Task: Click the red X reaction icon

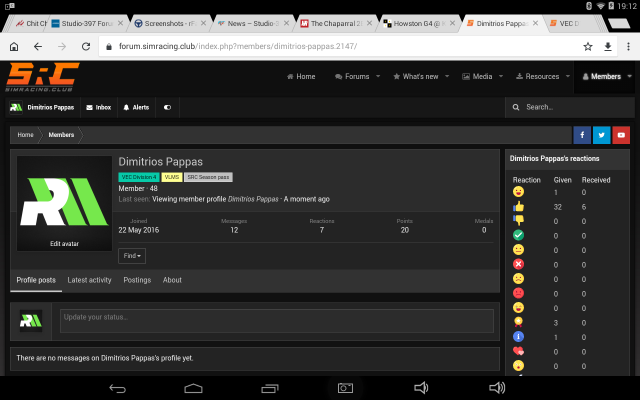Action: (518, 264)
